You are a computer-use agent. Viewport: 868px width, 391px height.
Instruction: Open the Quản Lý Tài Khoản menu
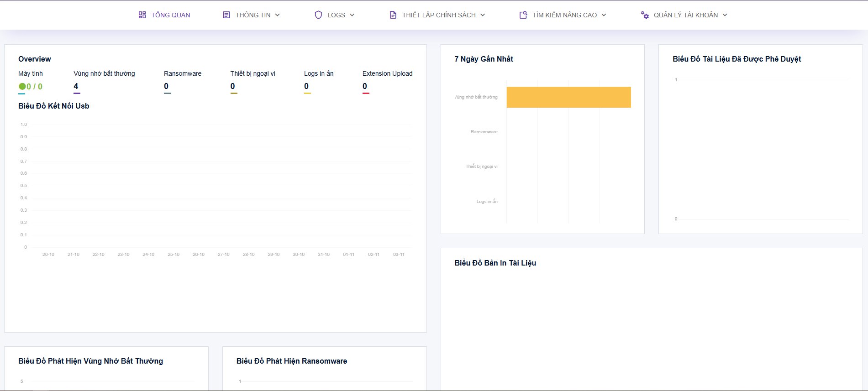click(685, 15)
